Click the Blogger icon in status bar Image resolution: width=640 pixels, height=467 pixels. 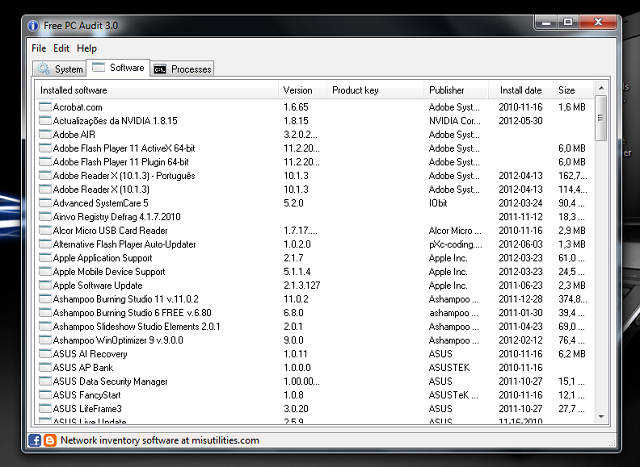click(x=50, y=440)
